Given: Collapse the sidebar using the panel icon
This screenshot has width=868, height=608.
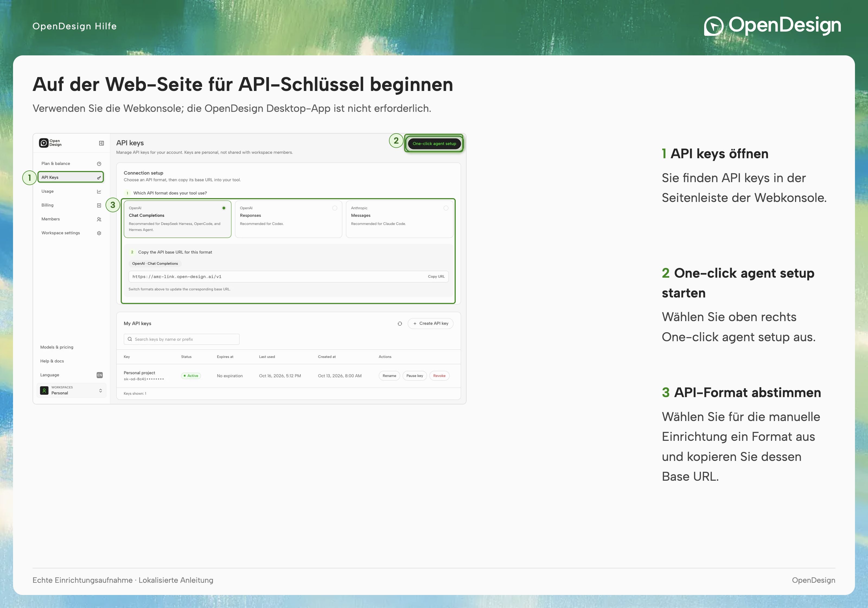Looking at the screenshot, I should pos(101,143).
